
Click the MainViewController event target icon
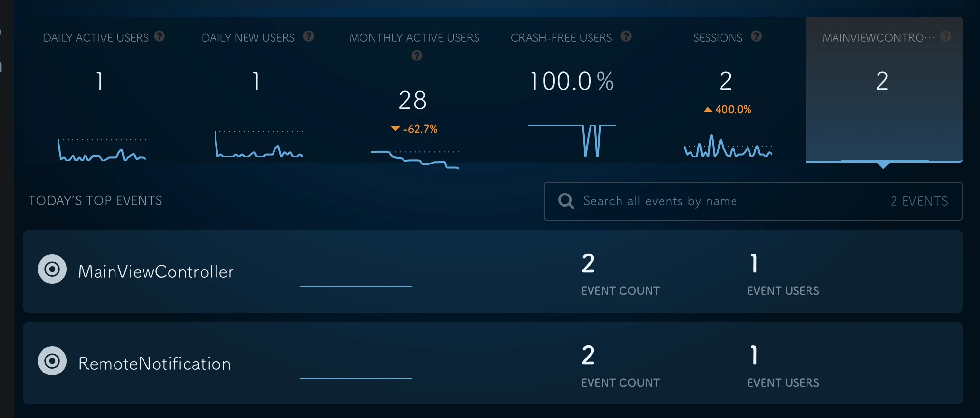52,269
